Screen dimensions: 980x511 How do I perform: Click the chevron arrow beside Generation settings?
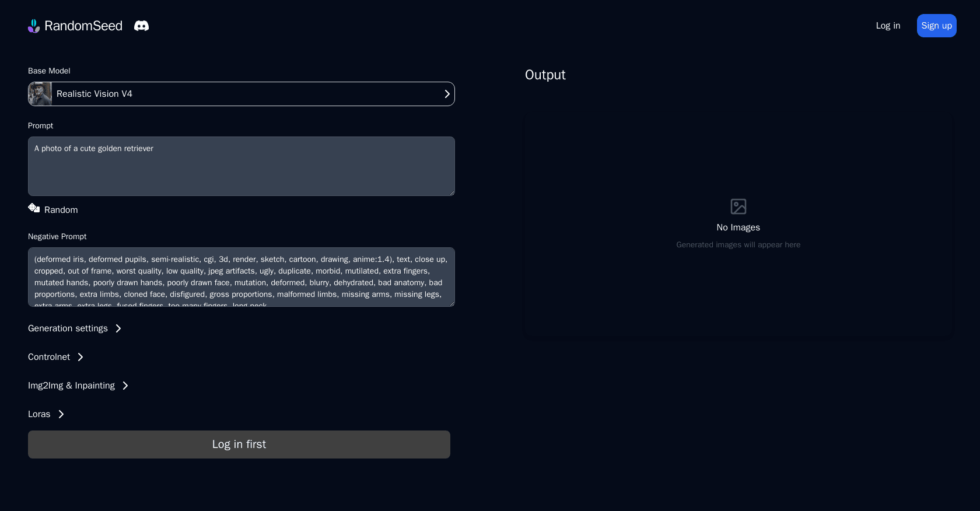(x=118, y=328)
